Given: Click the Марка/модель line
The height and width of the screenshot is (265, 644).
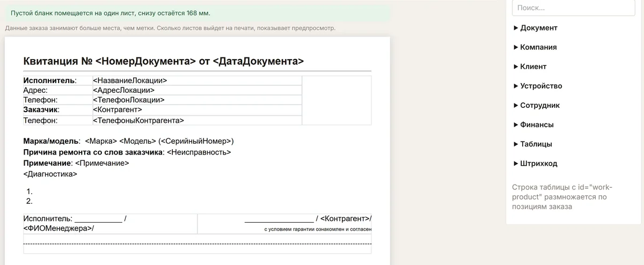Looking at the screenshot, I should click(x=128, y=141).
